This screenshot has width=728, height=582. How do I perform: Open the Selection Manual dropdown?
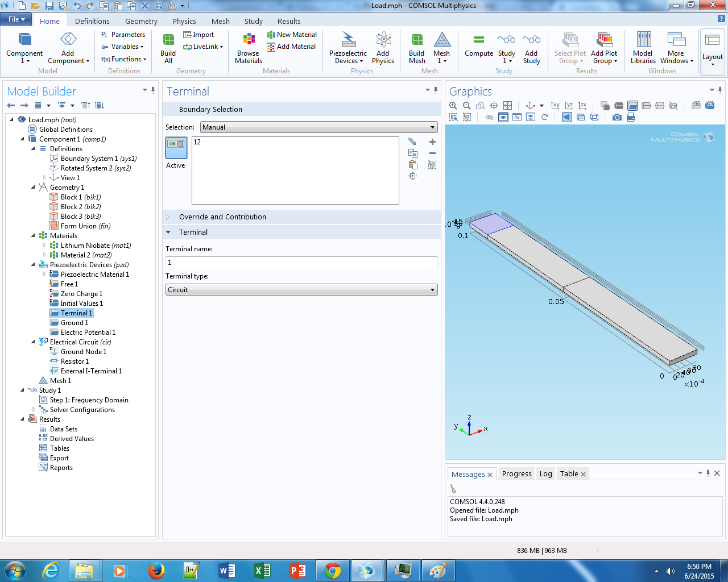coord(318,127)
